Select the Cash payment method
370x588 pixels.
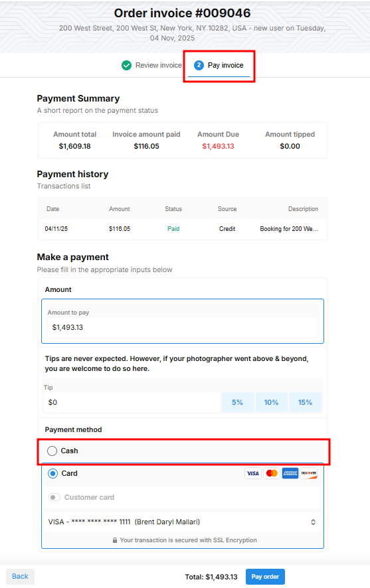coord(52,451)
